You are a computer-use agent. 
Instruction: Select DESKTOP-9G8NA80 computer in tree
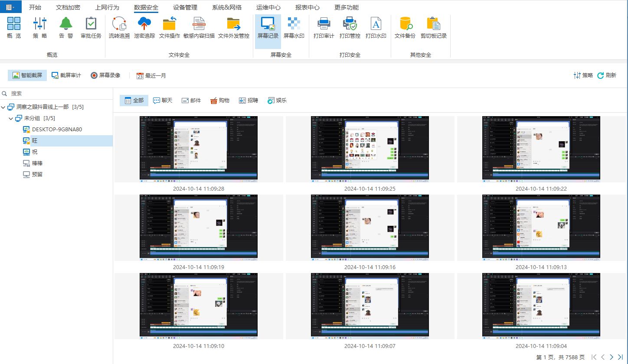57,129
